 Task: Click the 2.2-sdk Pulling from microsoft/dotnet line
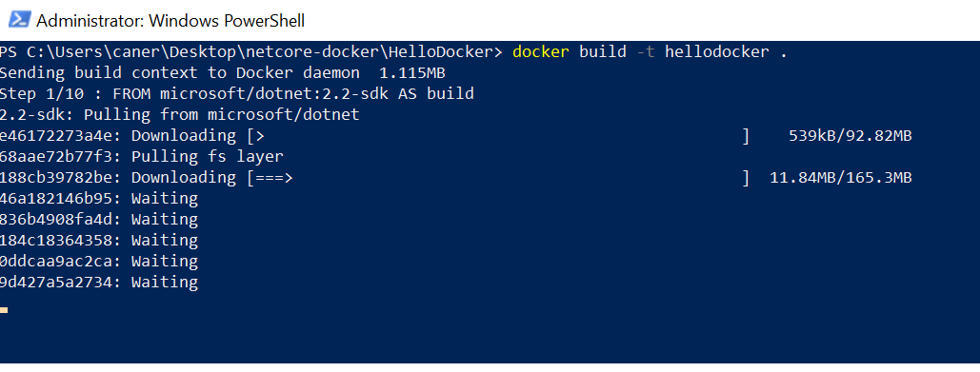[x=180, y=115]
